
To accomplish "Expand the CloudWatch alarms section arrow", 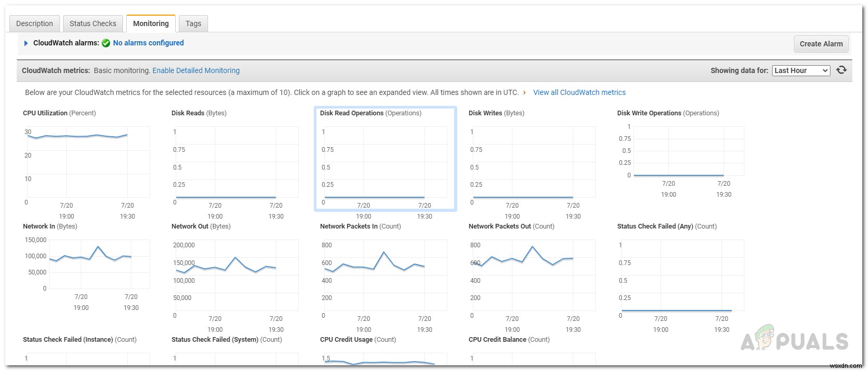I will [x=26, y=43].
